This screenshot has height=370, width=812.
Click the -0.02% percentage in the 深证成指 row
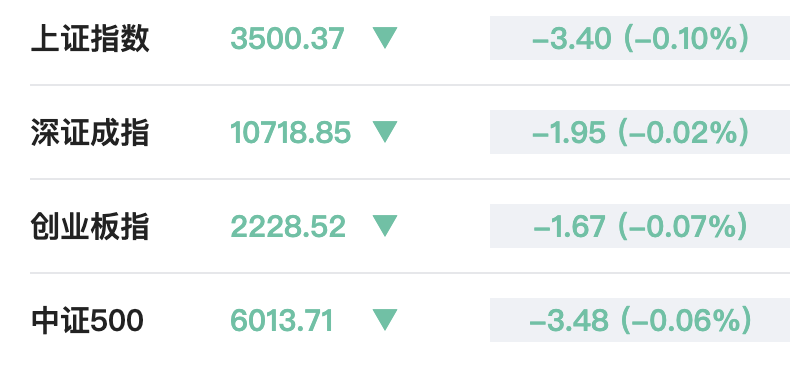tap(686, 132)
